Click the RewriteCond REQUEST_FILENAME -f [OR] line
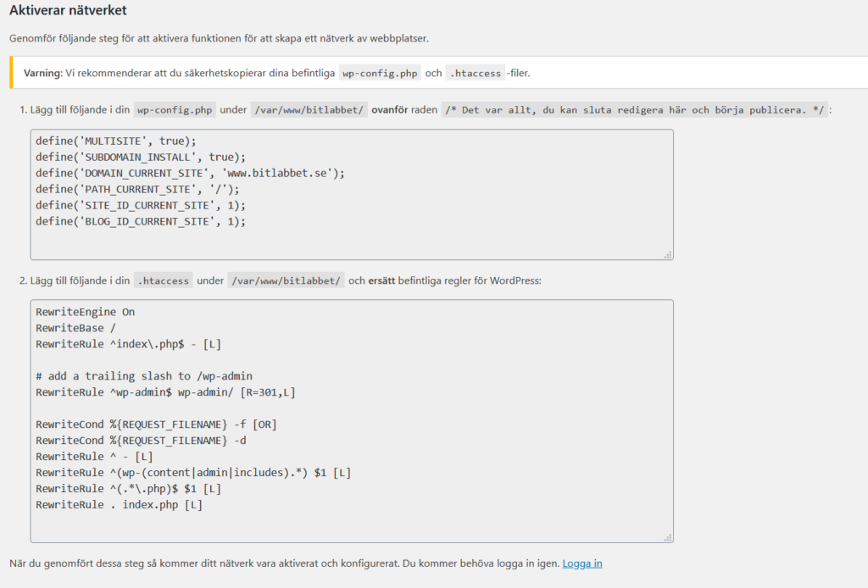868x588 pixels. (156, 424)
